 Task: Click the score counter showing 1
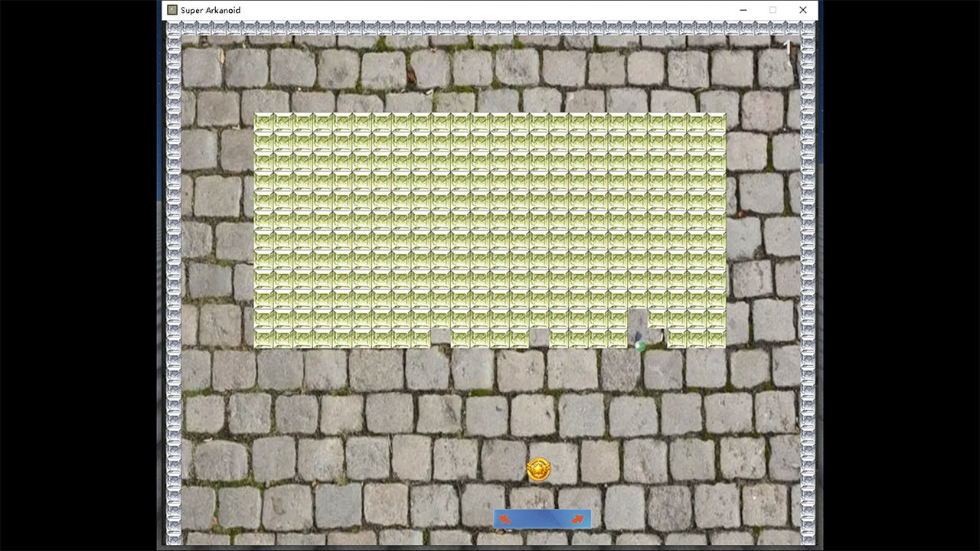(788, 47)
